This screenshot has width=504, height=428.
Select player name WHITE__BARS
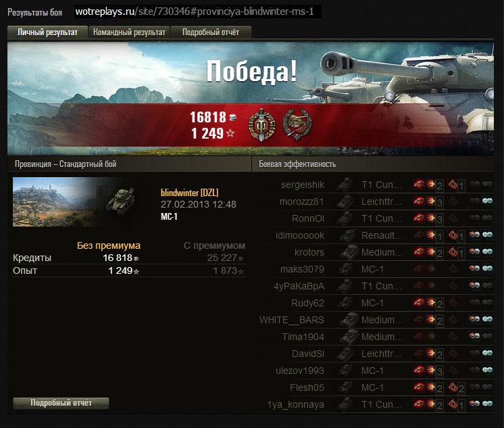pyautogui.click(x=292, y=320)
